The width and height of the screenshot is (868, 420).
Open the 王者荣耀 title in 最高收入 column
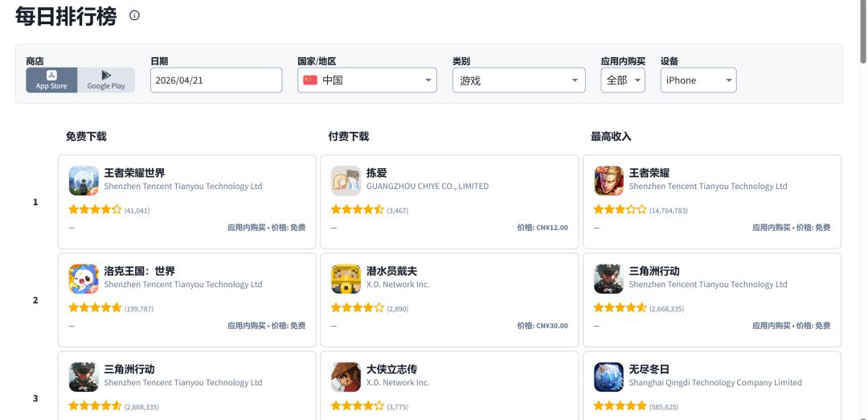649,173
